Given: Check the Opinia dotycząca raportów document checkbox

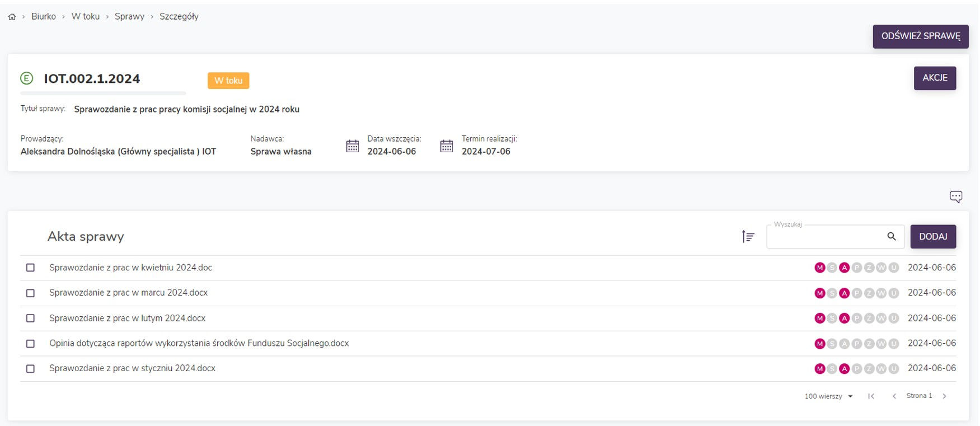Looking at the screenshot, I should [x=31, y=344].
